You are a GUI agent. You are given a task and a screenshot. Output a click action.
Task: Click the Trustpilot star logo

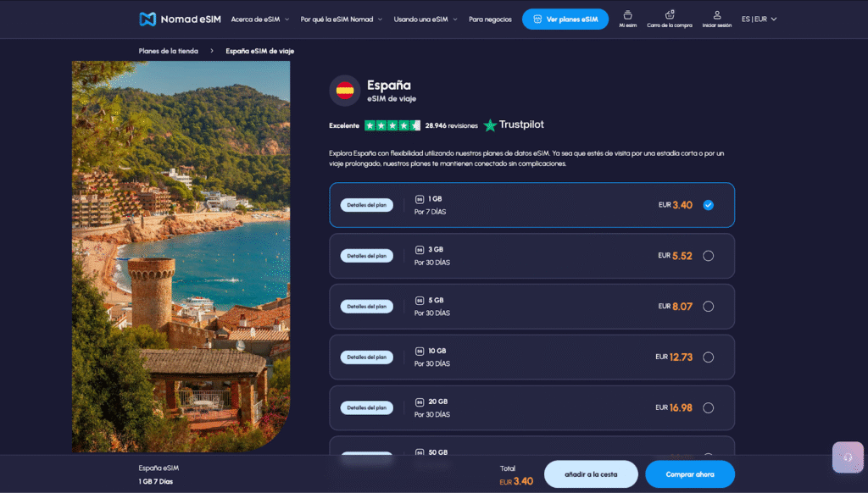(x=491, y=125)
